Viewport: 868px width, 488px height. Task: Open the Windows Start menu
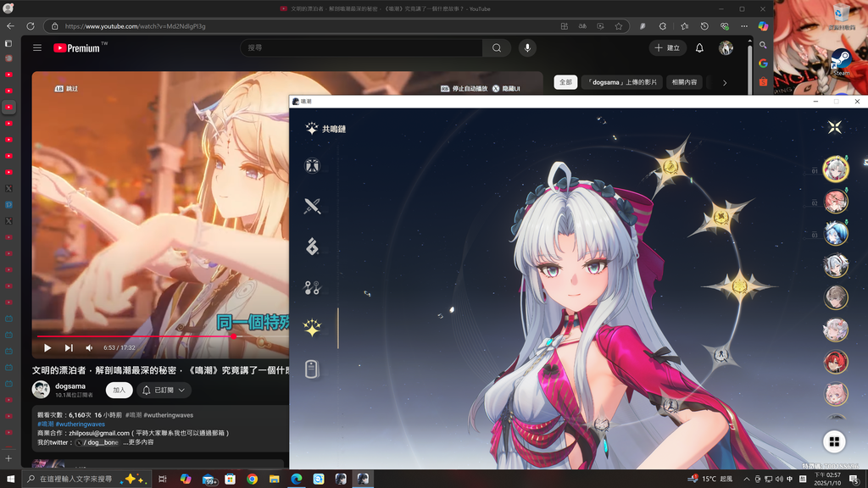[x=10, y=479]
